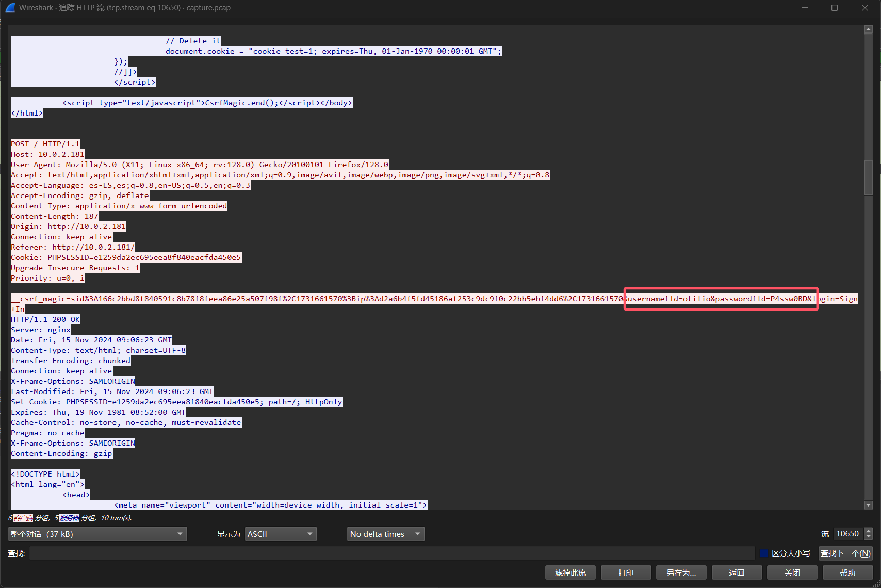Screen dimensions: 881x588
Task: Open the ASCII display format dropdown
Action: tap(281, 534)
